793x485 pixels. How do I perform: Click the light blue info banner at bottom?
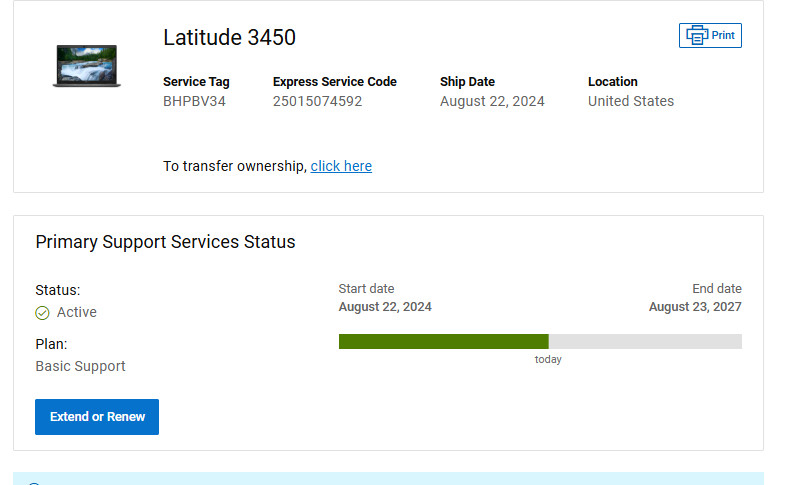(x=388, y=478)
